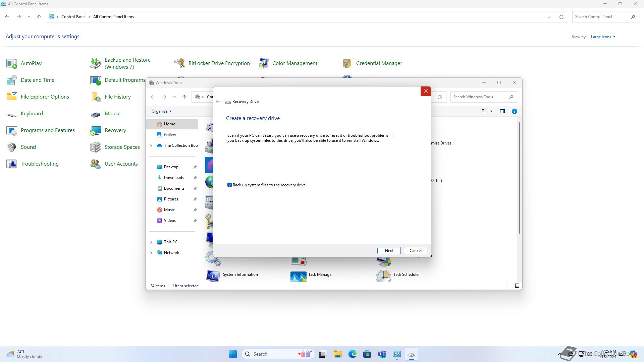644x362 pixels.
Task: Open System Information in Windows Tools
Action: tap(240, 274)
